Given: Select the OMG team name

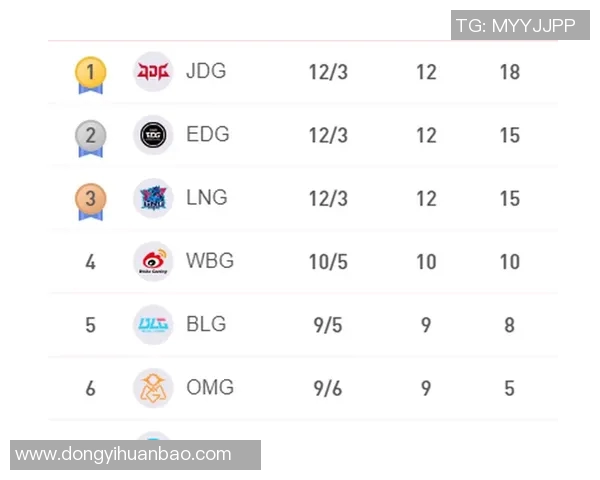Looking at the screenshot, I should (210, 386).
